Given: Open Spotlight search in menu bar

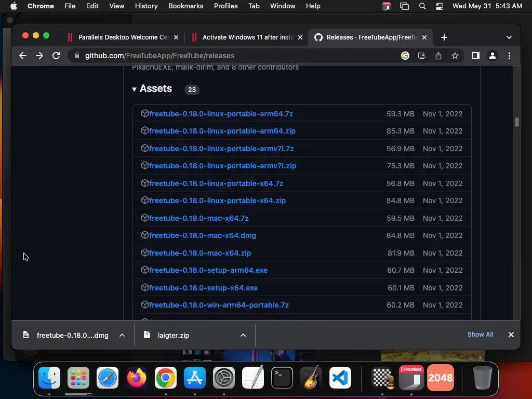Looking at the screenshot, I should coord(422,6).
